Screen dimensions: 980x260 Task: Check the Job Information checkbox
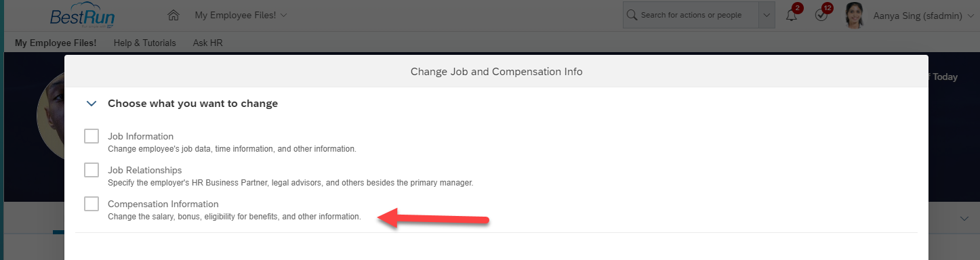coord(91,136)
